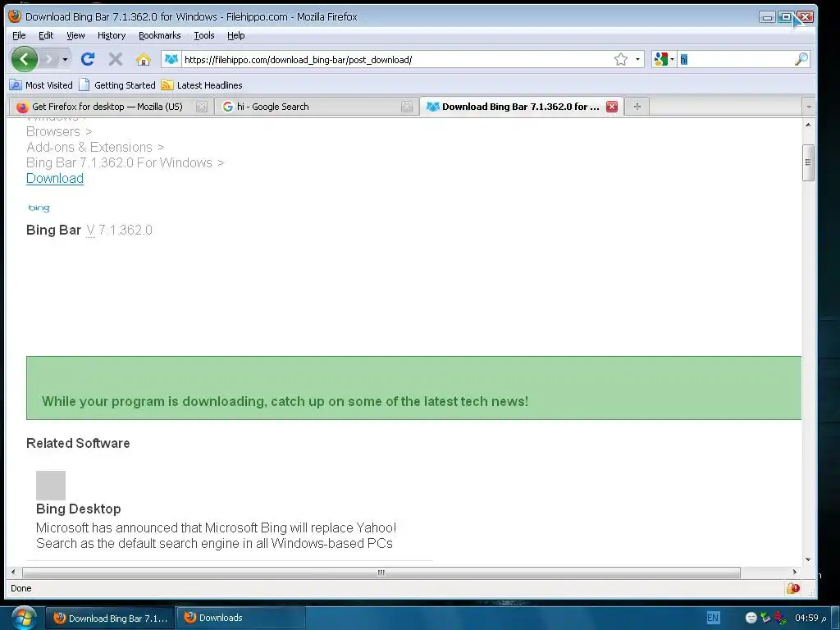Click the Done status bar text
840x630 pixels.
coord(21,588)
